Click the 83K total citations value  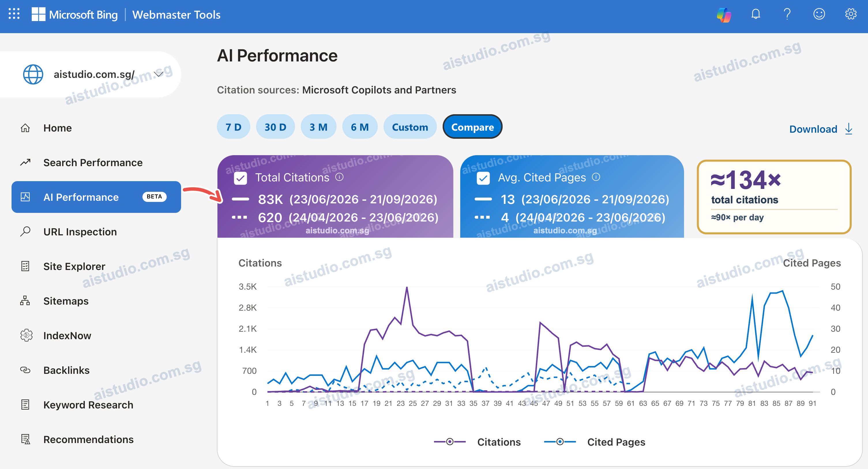[270, 199]
